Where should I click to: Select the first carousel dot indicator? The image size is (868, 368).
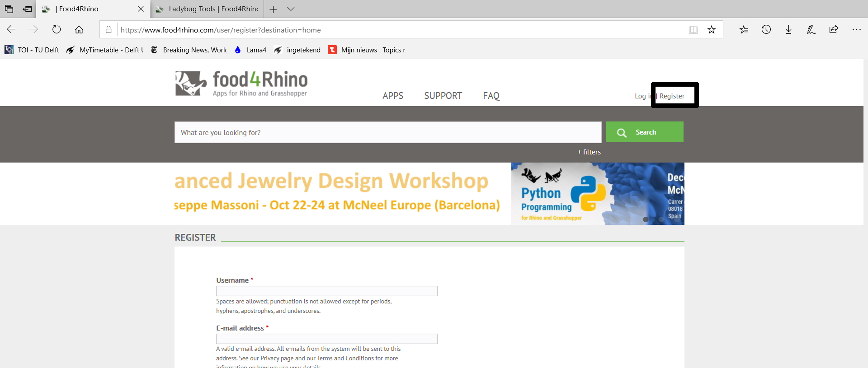point(646,219)
